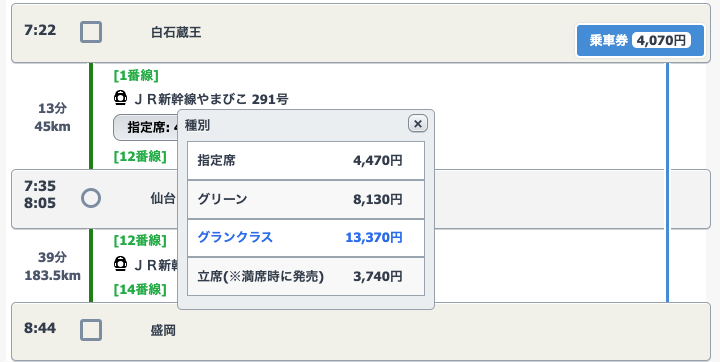
Task: Click the Shinkansen icon beside やまびこ 291号
Action: [x=120, y=98]
